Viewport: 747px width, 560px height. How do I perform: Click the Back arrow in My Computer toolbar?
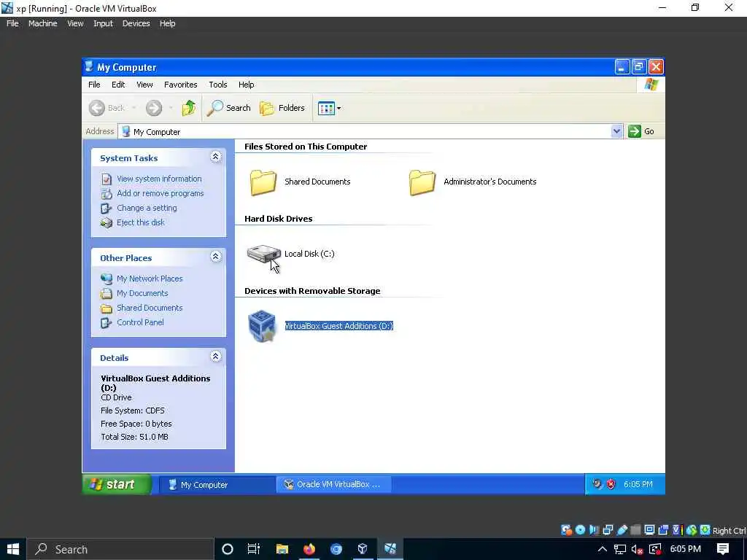click(97, 108)
